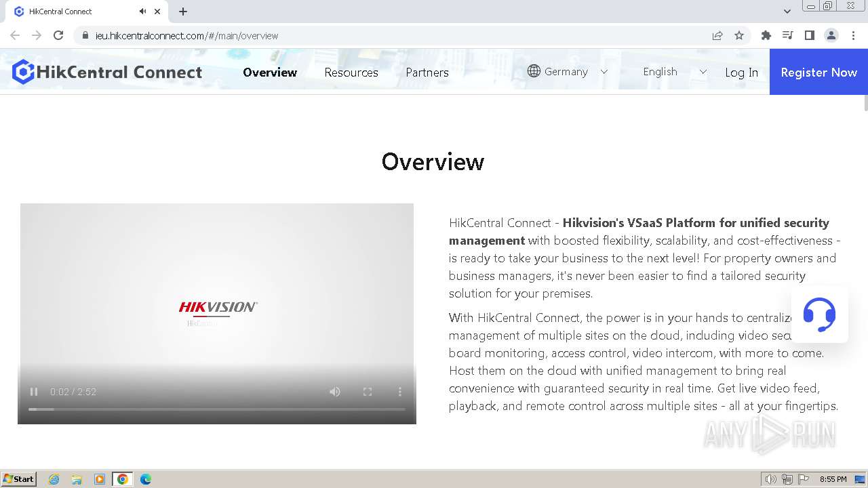This screenshot has width=868, height=488.
Task: Click the video player area
Action: (217, 314)
